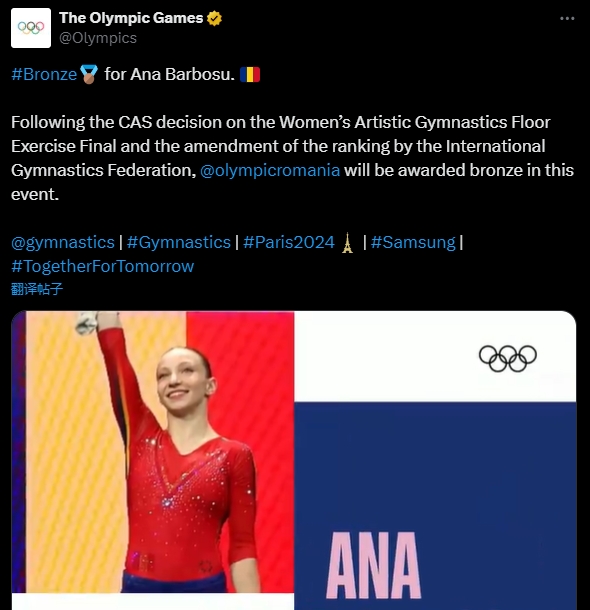
Task: Open the @Olympics handle link
Action: pyautogui.click(x=98, y=38)
